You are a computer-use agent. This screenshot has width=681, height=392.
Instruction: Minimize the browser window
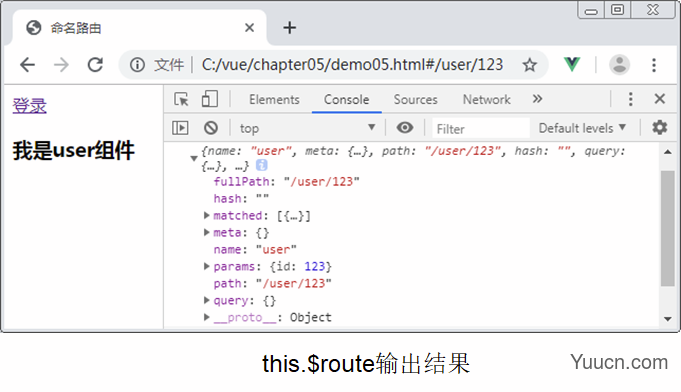click(591, 10)
